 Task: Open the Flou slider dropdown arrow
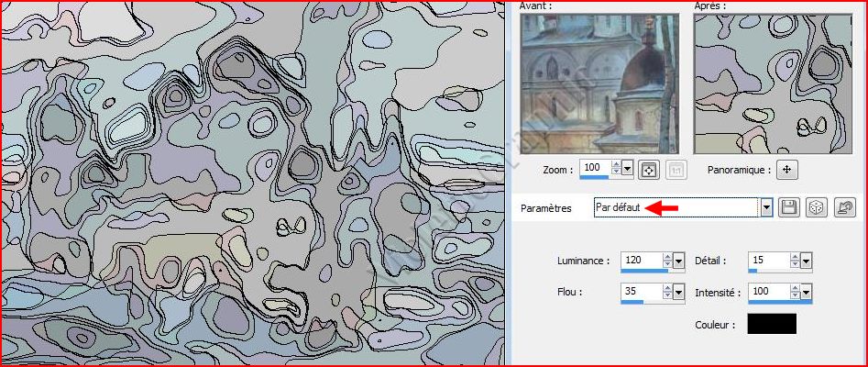(x=679, y=293)
